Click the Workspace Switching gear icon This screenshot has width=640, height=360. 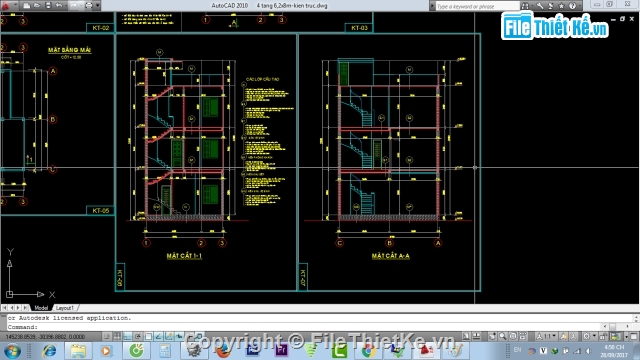tap(587, 336)
